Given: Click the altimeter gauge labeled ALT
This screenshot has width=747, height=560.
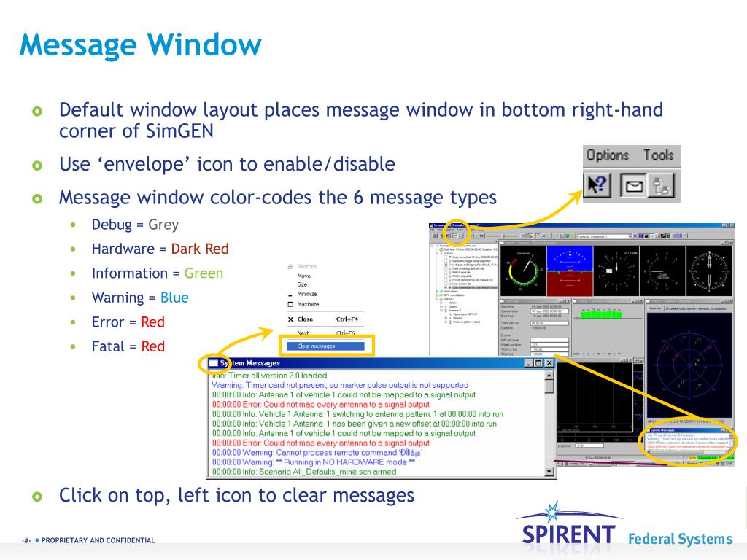Looking at the screenshot, I should pos(616,271).
